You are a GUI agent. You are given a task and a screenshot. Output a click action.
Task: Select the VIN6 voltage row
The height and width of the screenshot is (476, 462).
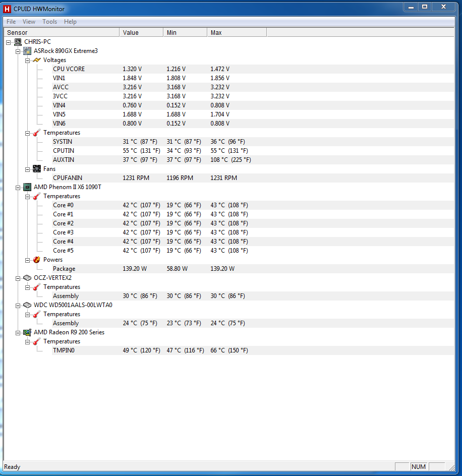(253, 124)
